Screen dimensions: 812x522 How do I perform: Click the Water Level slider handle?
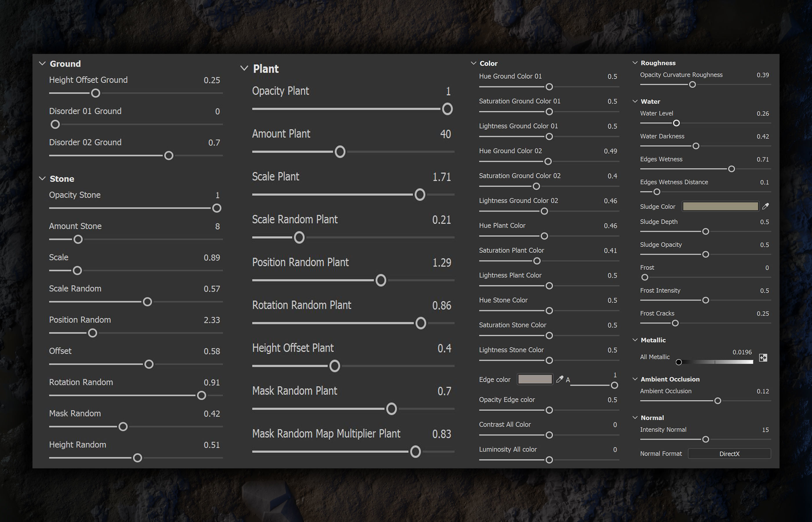[x=676, y=123]
